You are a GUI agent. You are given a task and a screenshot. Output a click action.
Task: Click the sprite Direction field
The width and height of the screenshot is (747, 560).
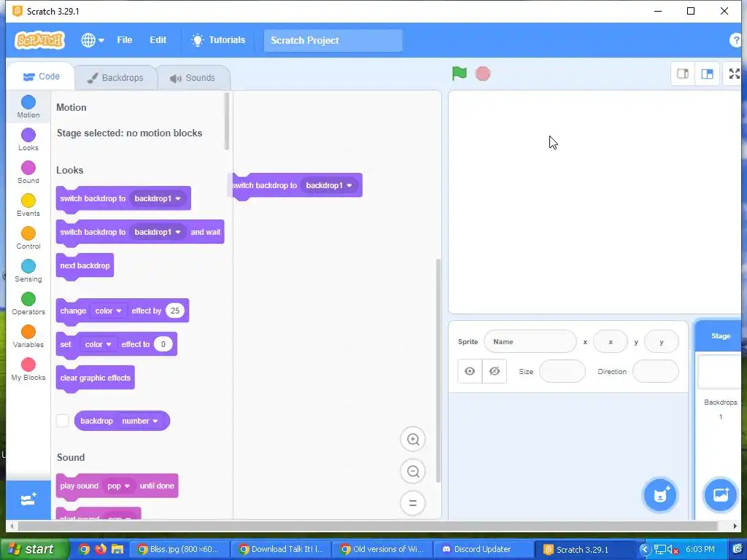(656, 371)
